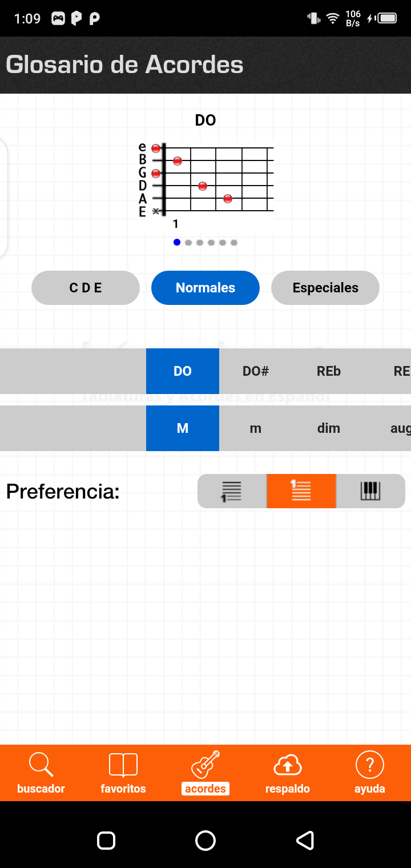Open the respaldo cloud backup tab

tap(288, 772)
